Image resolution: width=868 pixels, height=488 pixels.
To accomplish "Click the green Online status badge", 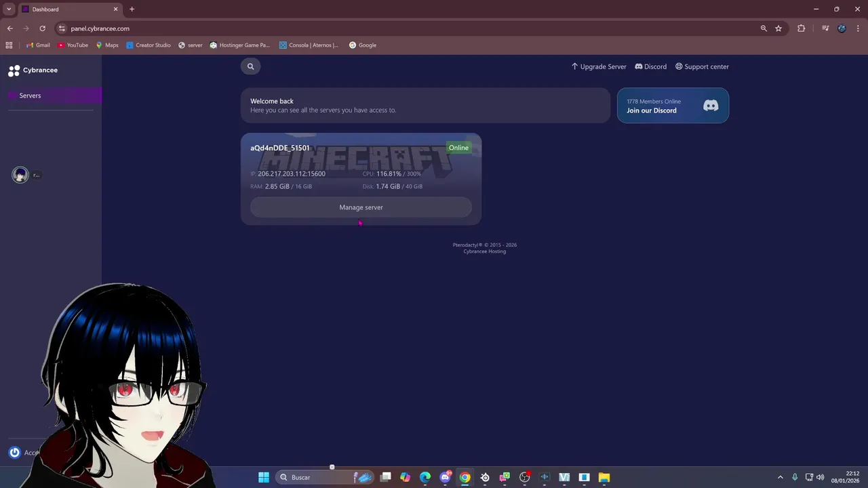I will [x=458, y=148].
